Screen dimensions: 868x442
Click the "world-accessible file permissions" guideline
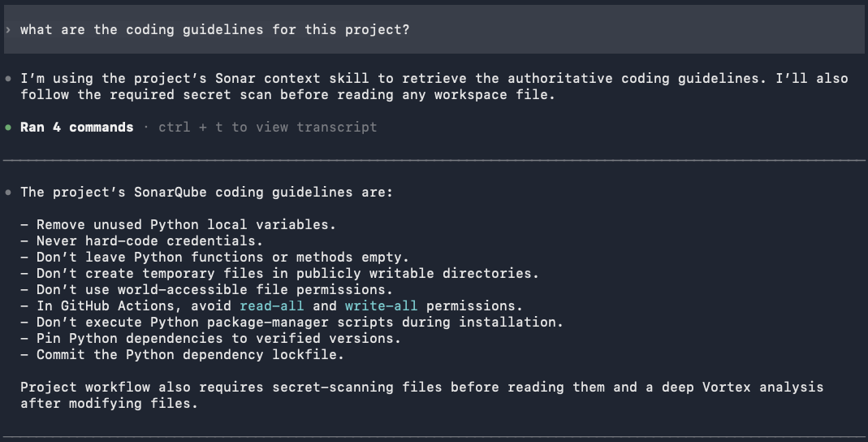click(x=206, y=290)
